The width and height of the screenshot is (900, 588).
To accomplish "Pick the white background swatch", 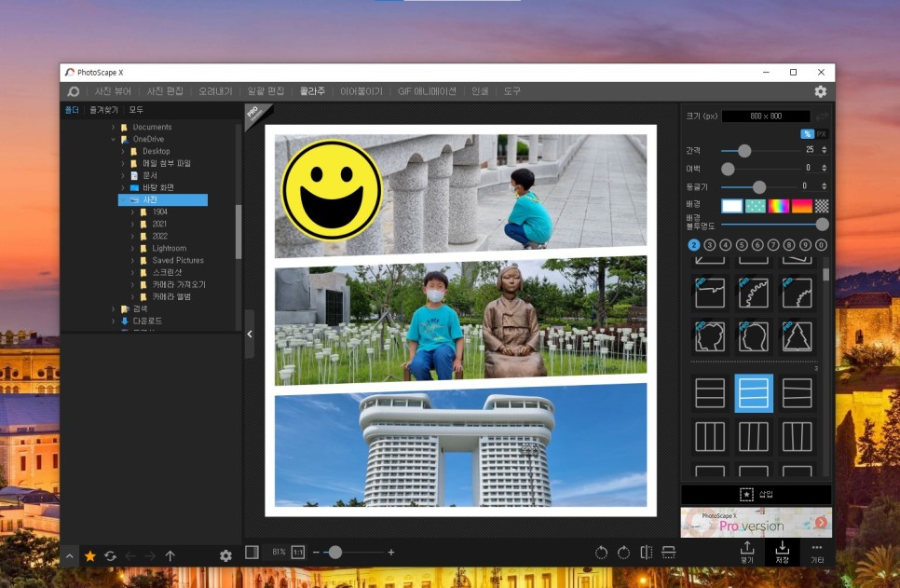I will click(731, 206).
